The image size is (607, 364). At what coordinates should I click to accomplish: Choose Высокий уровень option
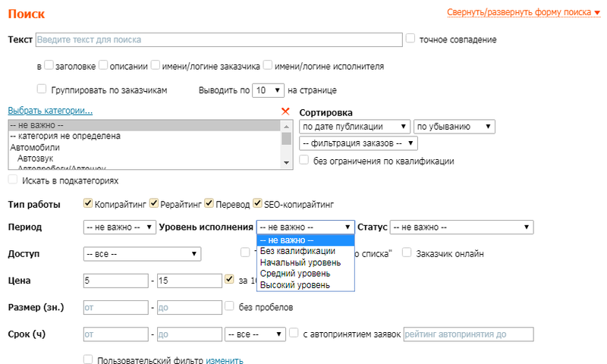(294, 284)
